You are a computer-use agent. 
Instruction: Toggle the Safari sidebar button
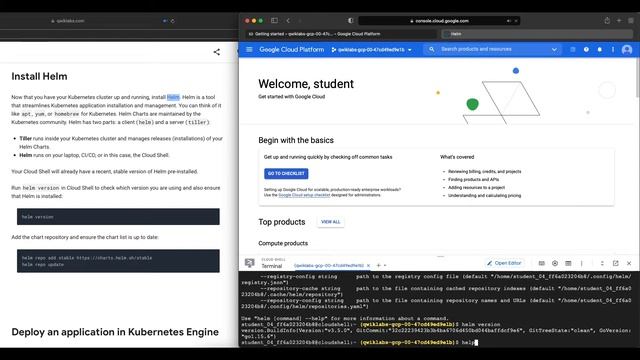274,20
